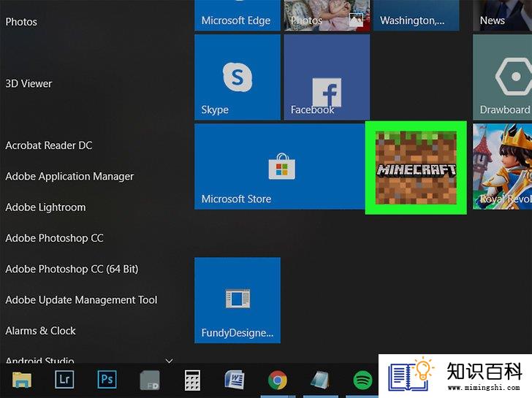Open the Photos live tile
The image size is (532, 398).
click(x=327, y=15)
